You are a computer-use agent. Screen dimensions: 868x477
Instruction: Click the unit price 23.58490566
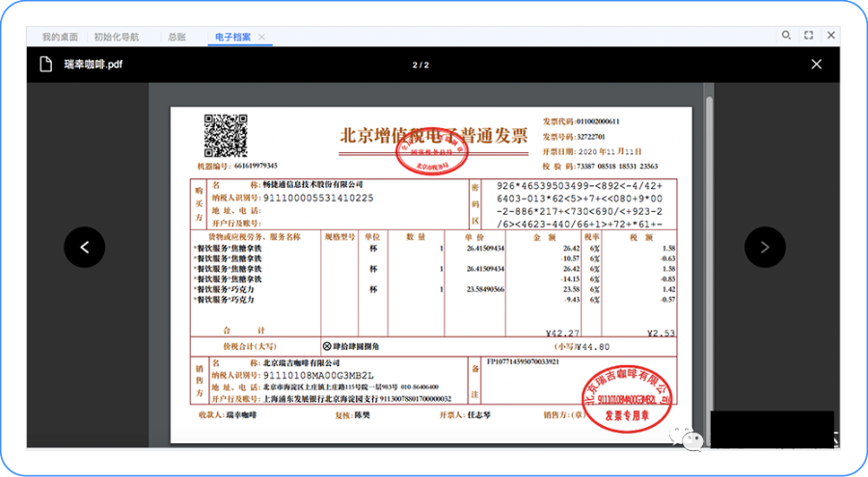pos(485,289)
